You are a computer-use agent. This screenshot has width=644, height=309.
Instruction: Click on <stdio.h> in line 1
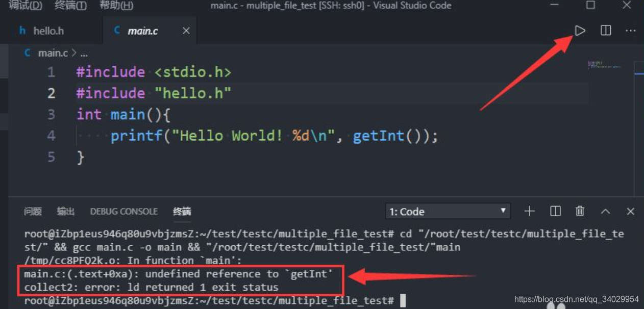point(193,72)
